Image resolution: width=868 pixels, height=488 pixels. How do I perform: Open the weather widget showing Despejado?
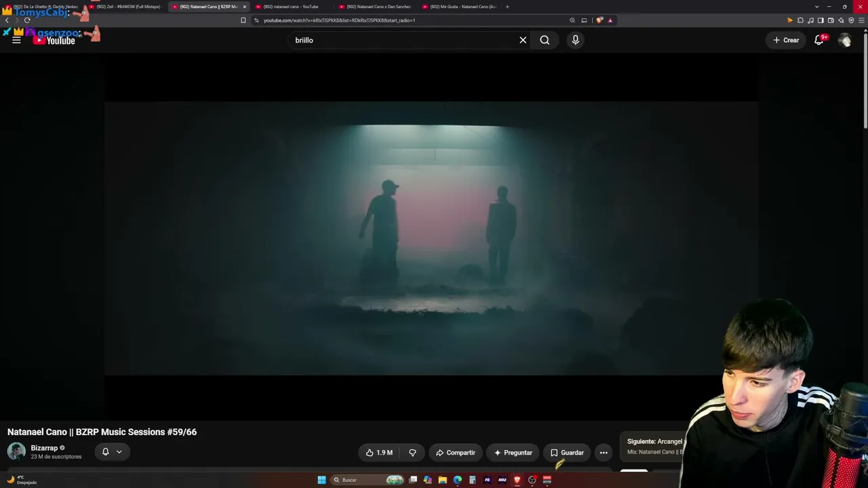click(x=21, y=480)
